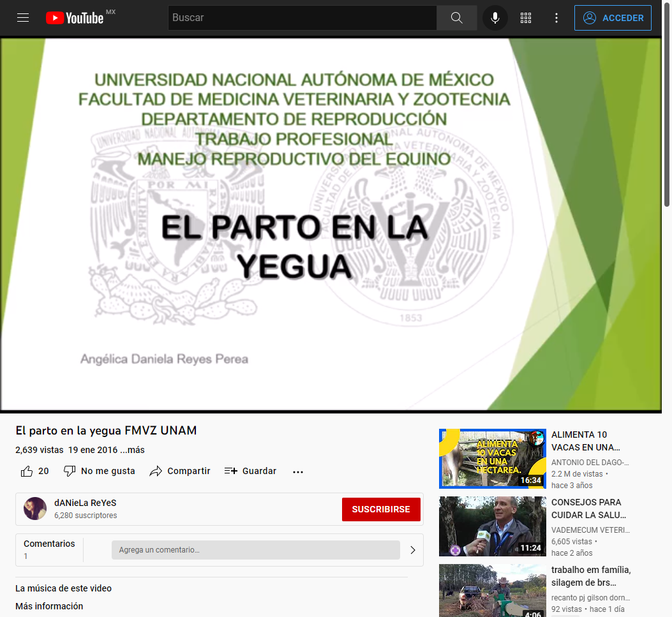This screenshot has height=617, width=672.
Task: Start voice search with microphone icon
Action: (495, 18)
